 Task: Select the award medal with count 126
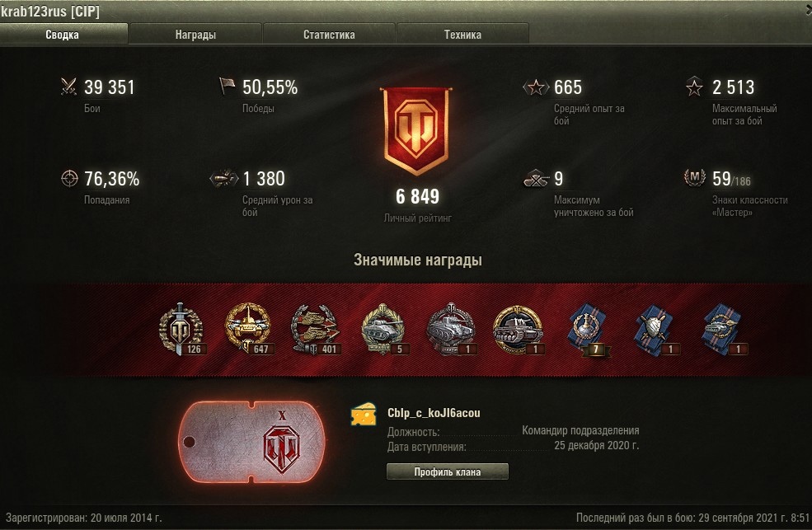[x=181, y=329]
